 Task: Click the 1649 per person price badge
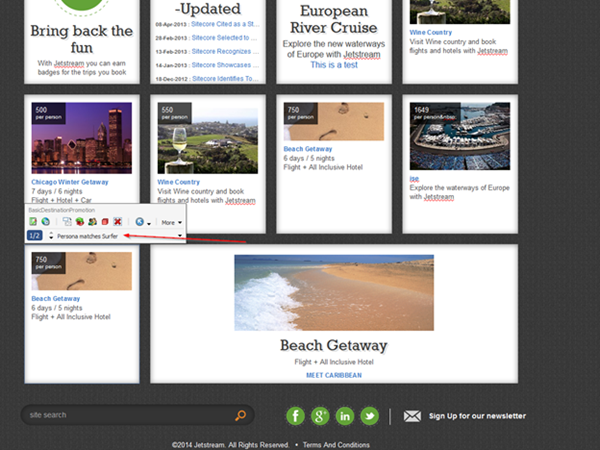[x=435, y=112]
